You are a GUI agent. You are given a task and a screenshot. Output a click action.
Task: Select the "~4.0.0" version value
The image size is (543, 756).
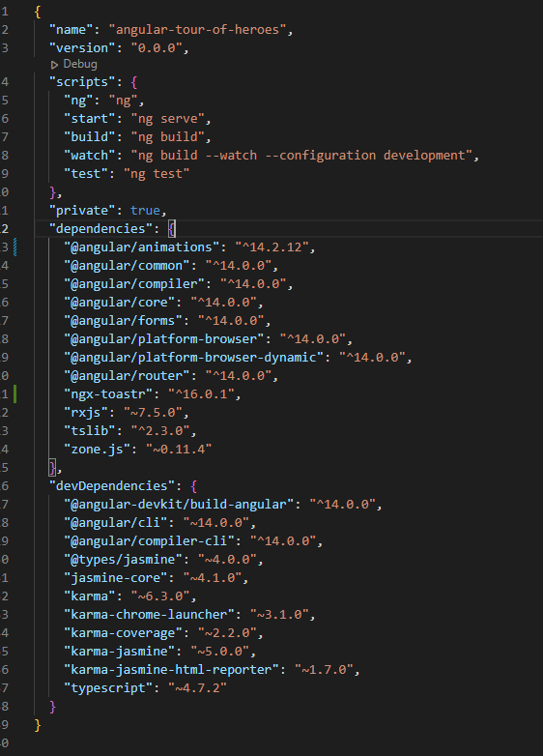coord(227,560)
